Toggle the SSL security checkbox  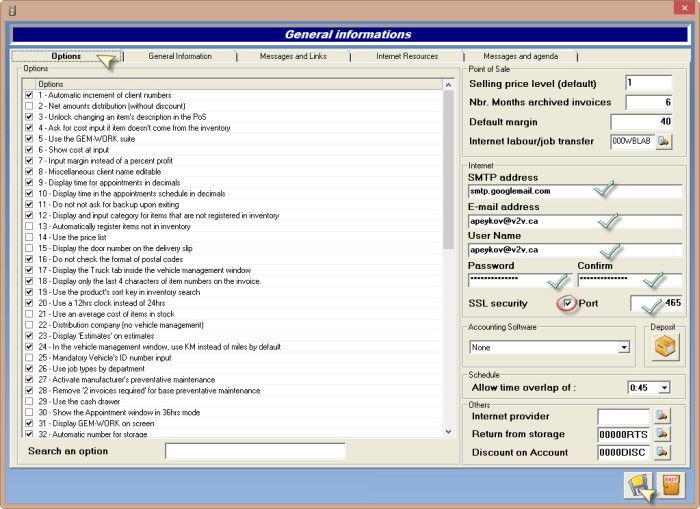567,304
